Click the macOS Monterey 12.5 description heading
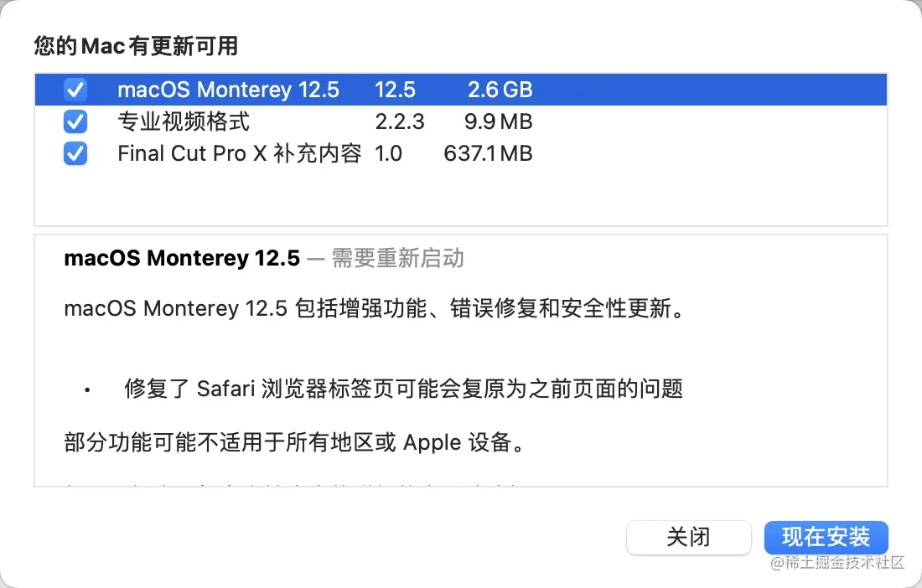922x588 pixels. [x=181, y=258]
